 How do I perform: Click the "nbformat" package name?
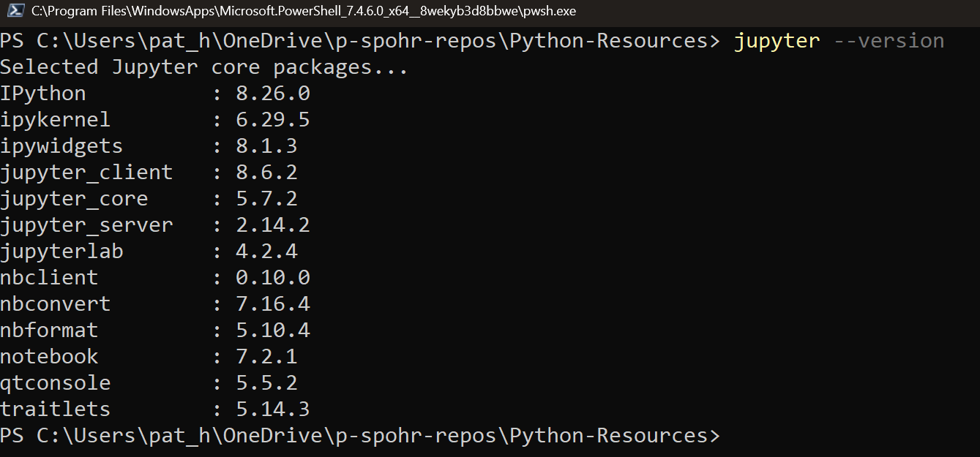coord(49,331)
